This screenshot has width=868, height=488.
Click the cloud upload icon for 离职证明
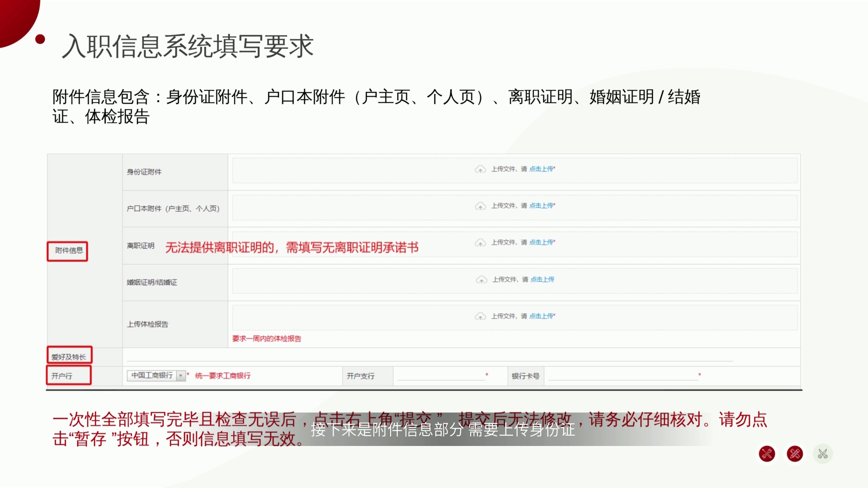[480, 243]
